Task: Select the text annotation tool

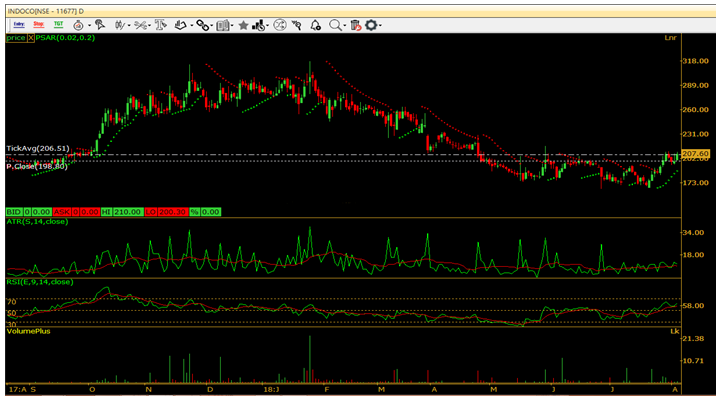Action: click(x=161, y=25)
